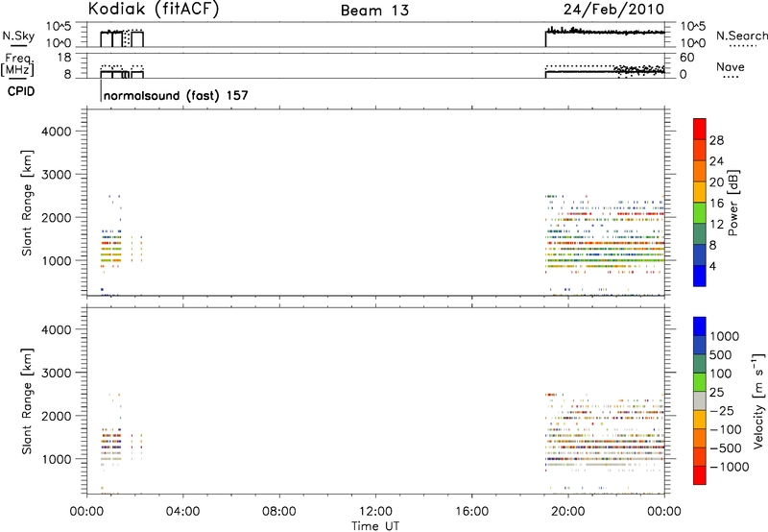The height and width of the screenshot is (532, 768).
Task: Click '1000' tick on Velocity panel range axis
Action: pyautogui.click(x=57, y=459)
